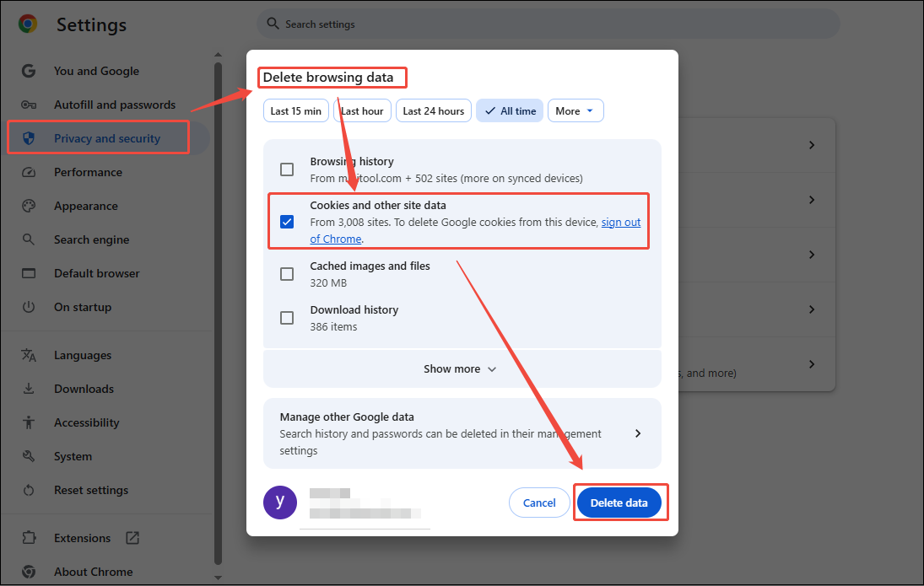Click the On startup power icon
Viewport: 924px width, 586px height.
(29, 307)
